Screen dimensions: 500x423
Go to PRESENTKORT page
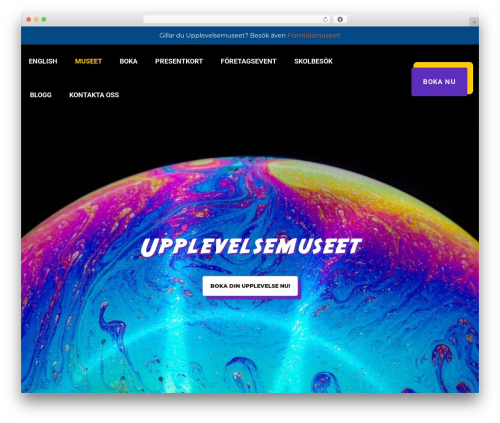pos(179,61)
